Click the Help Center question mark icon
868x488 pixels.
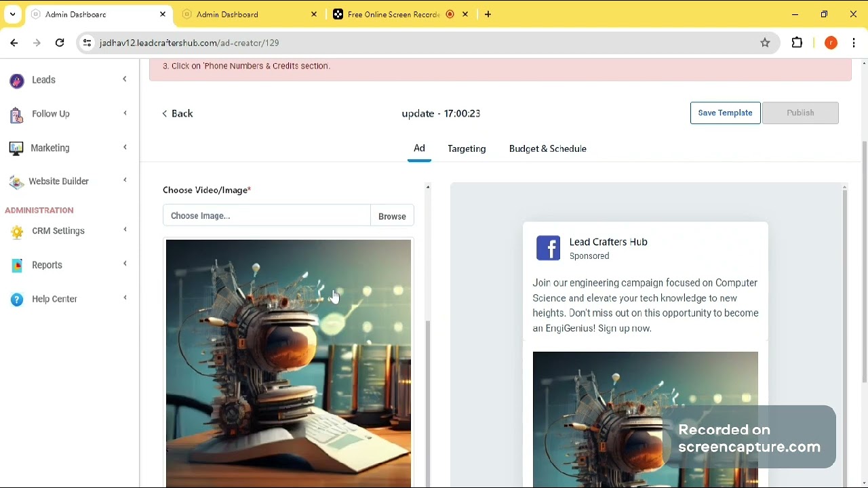17,300
